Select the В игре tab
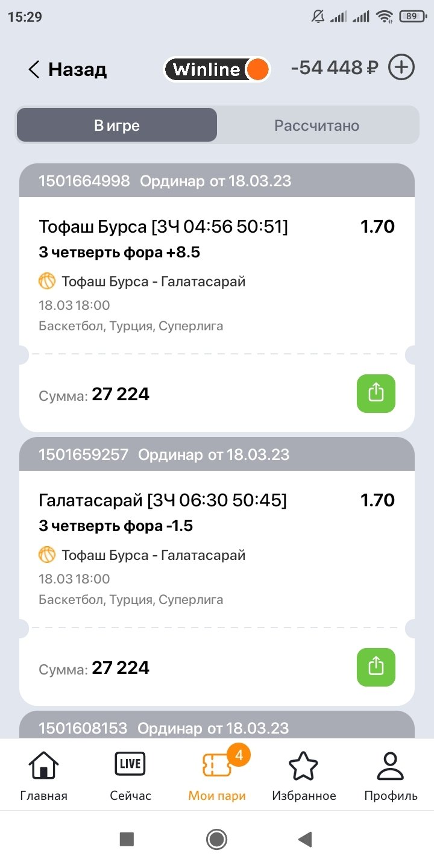This screenshot has width=434, height=868. click(x=117, y=125)
